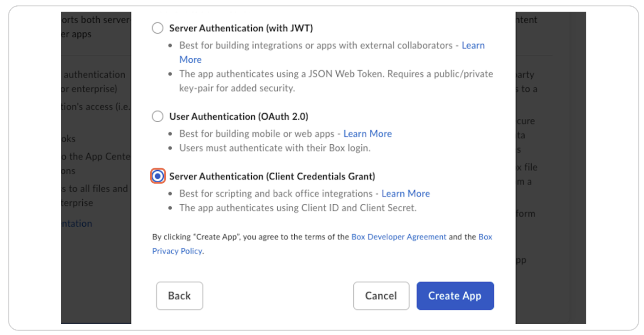644x335 pixels.
Task: Select the User Authentication (OAuth 2.0) radio button
Action: click(157, 116)
